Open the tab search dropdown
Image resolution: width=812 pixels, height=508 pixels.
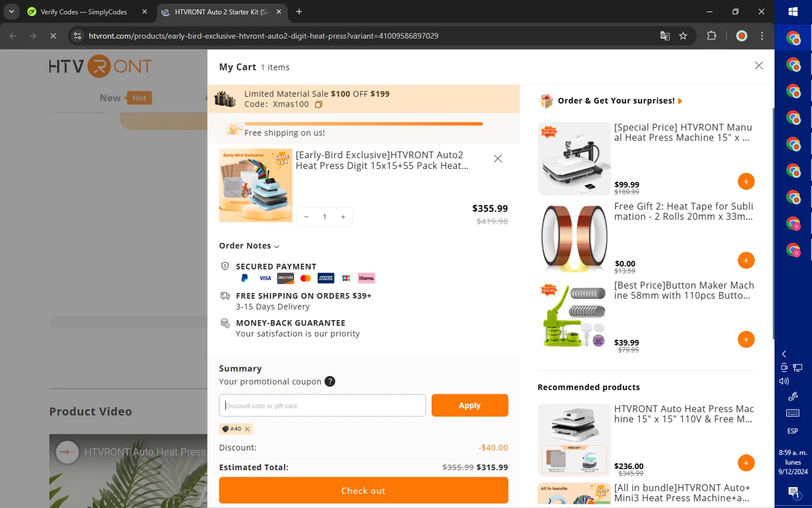11,11
